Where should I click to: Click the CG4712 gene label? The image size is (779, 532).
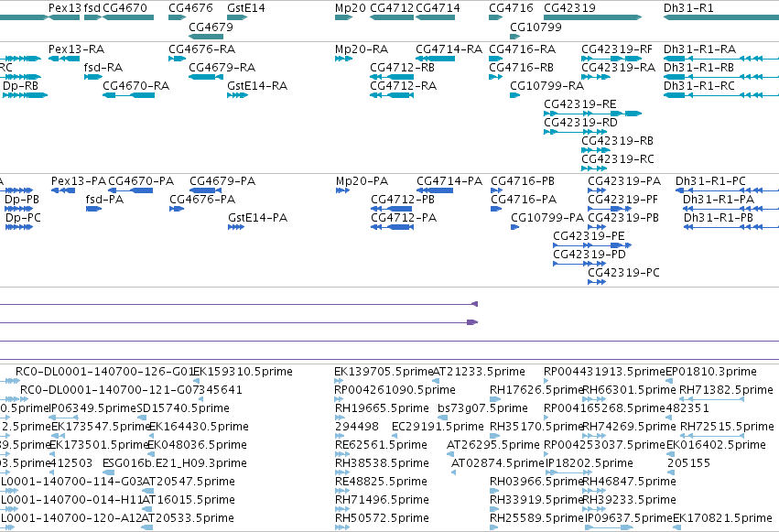point(392,8)
